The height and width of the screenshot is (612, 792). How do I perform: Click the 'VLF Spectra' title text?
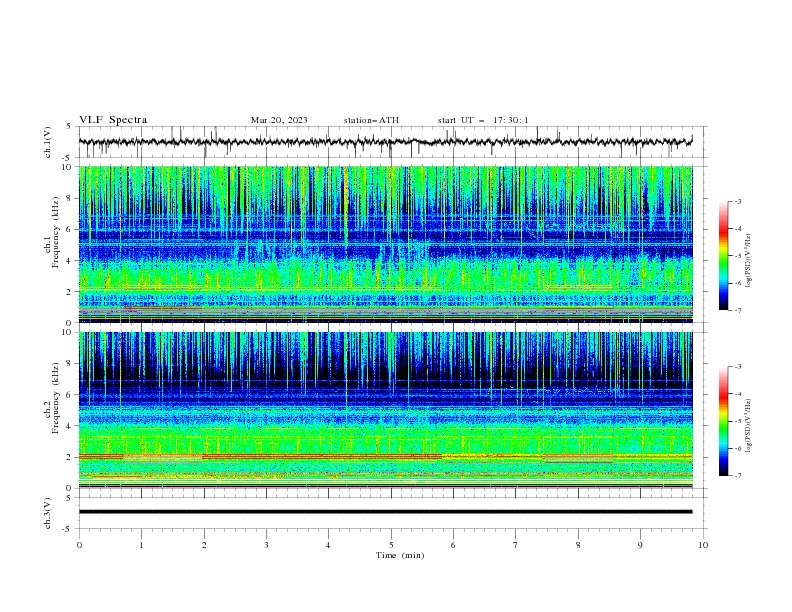(113, 120)
